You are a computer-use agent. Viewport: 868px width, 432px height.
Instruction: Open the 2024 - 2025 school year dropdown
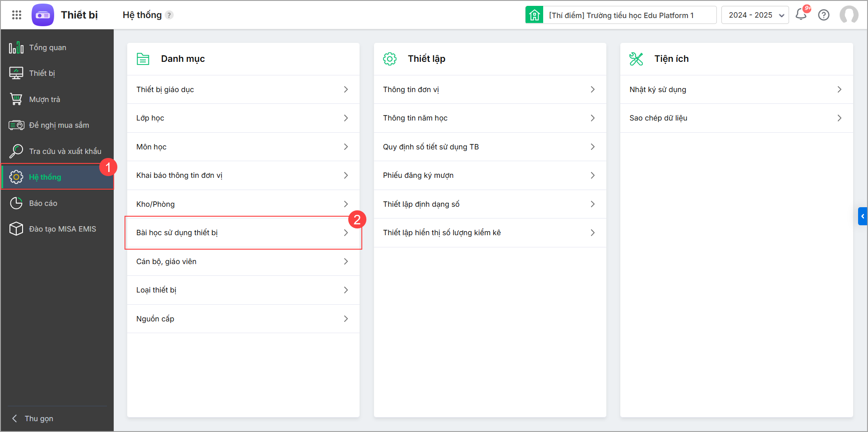click(755, 15)
